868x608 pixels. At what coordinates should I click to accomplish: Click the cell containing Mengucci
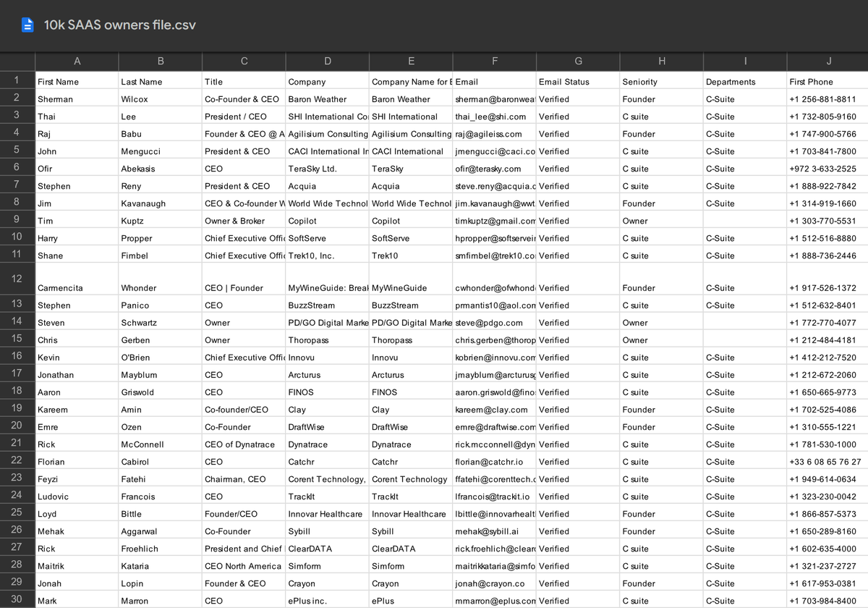[161, 151]
